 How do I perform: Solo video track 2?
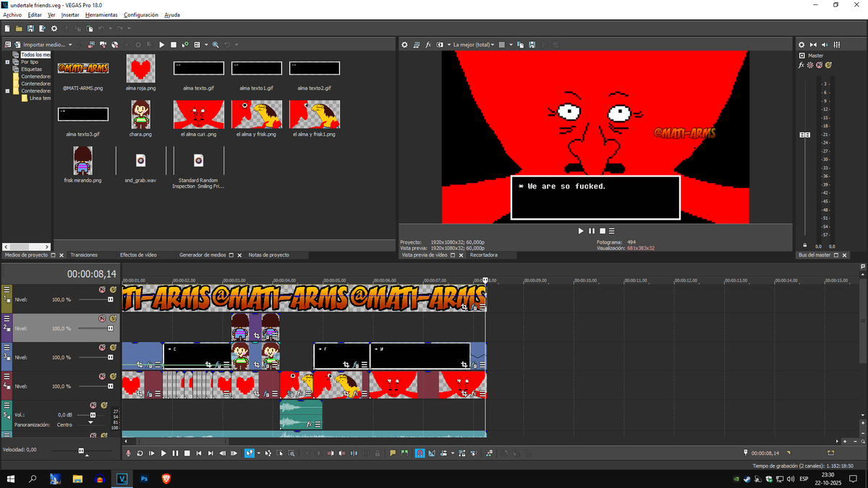click(x=113, y=318)
